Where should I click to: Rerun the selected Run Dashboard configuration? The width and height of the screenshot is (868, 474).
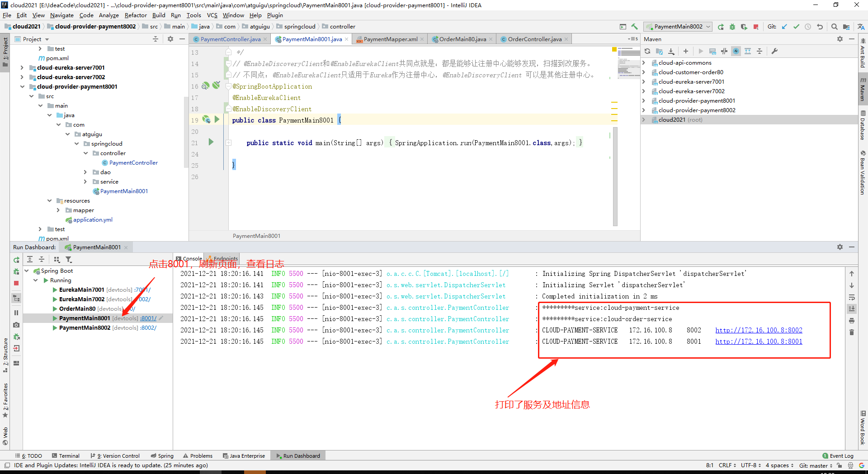16,260
